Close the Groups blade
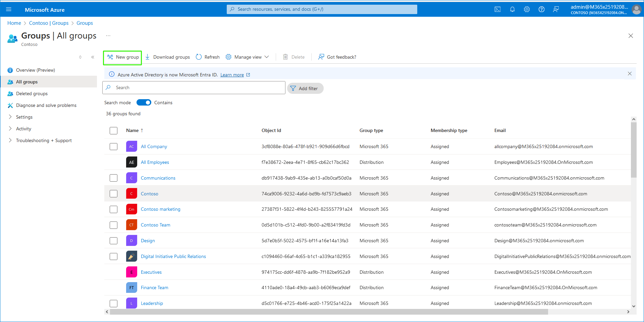The height and width of the screenshot is (322, 644). 631,36
